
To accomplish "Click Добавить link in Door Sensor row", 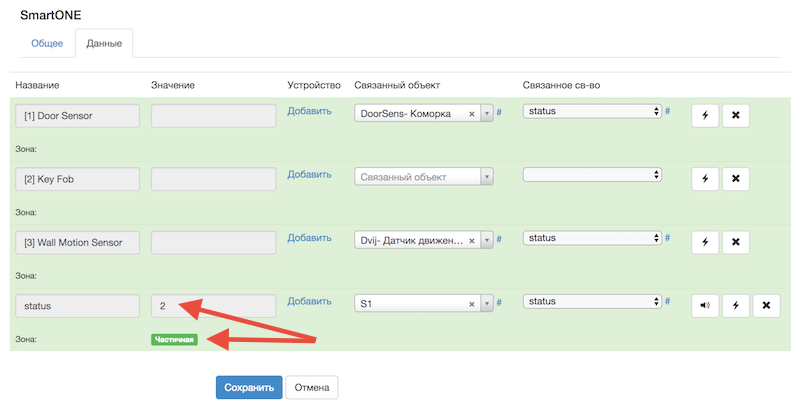I will 309,111.
